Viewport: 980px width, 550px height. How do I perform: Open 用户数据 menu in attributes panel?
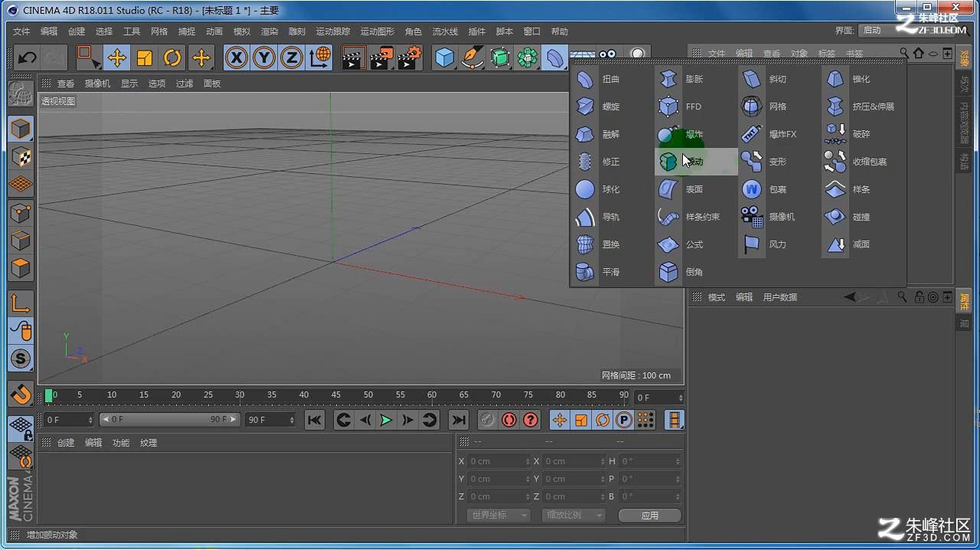point(780,297)
